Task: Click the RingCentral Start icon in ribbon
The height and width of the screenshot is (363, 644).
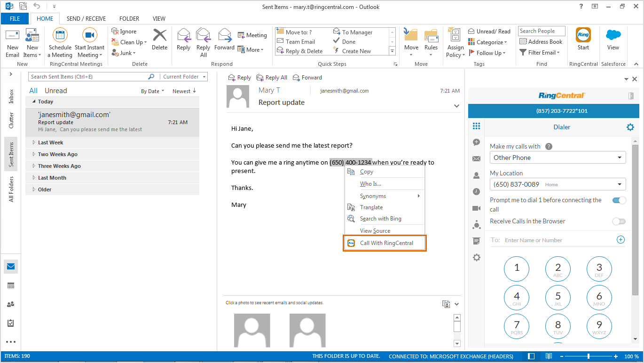Action: coord(583,35)
